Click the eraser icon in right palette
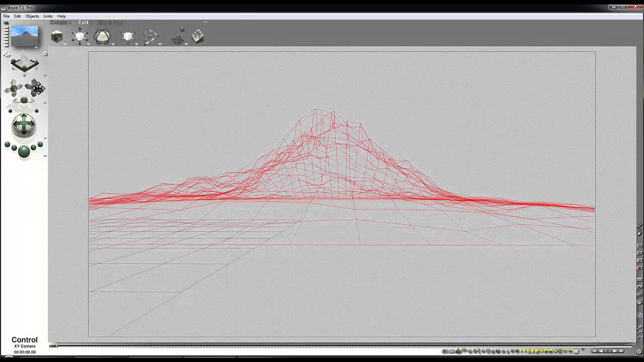This screenshot has height=362, width=644. click(x=640, y=233)
